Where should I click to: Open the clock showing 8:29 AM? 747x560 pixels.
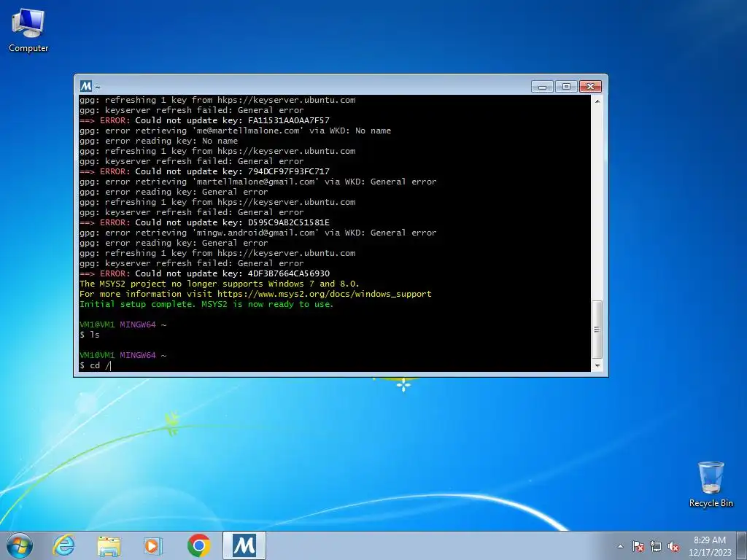[x=710, y=546]
